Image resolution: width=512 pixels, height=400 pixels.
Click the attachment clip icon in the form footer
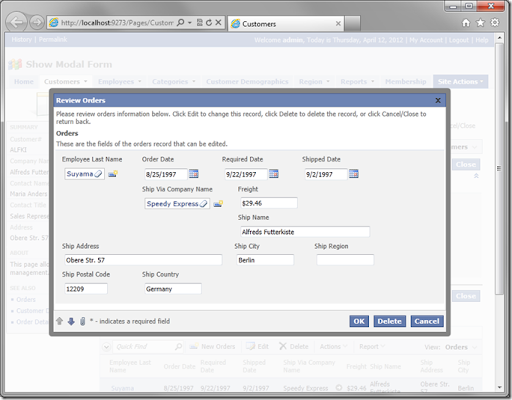[82, 321]
